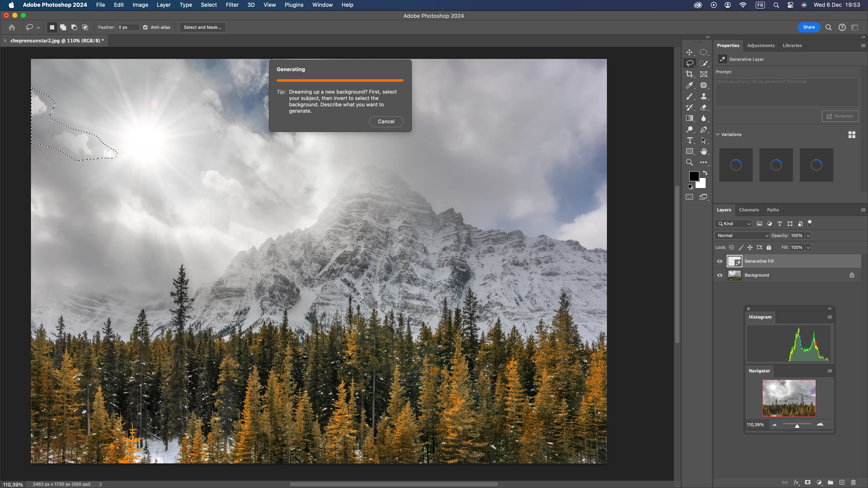Hide the Background layer visibility
This screenshot has height=488, width=868.
click(720, 275)
